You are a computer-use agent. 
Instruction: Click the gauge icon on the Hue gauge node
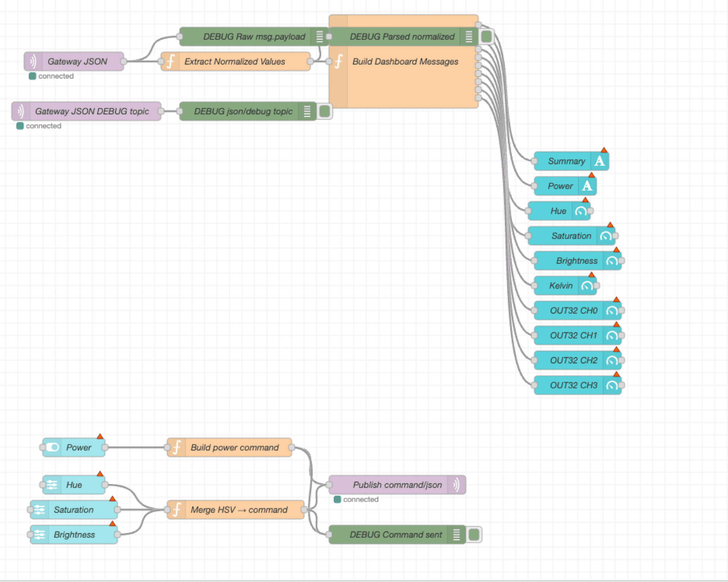pyautogui.click(x=581, y=211)
